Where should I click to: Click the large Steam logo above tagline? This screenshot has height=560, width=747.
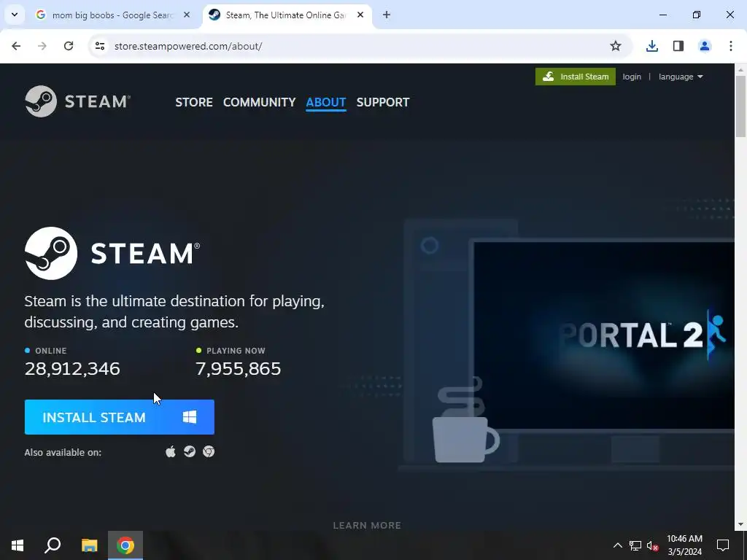pyautogui.click(x=112, y=253)
